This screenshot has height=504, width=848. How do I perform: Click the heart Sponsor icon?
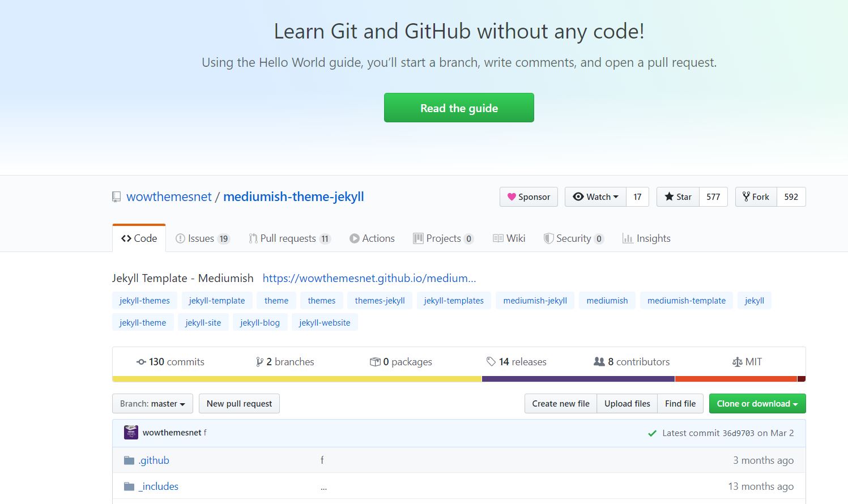[512, 197]
